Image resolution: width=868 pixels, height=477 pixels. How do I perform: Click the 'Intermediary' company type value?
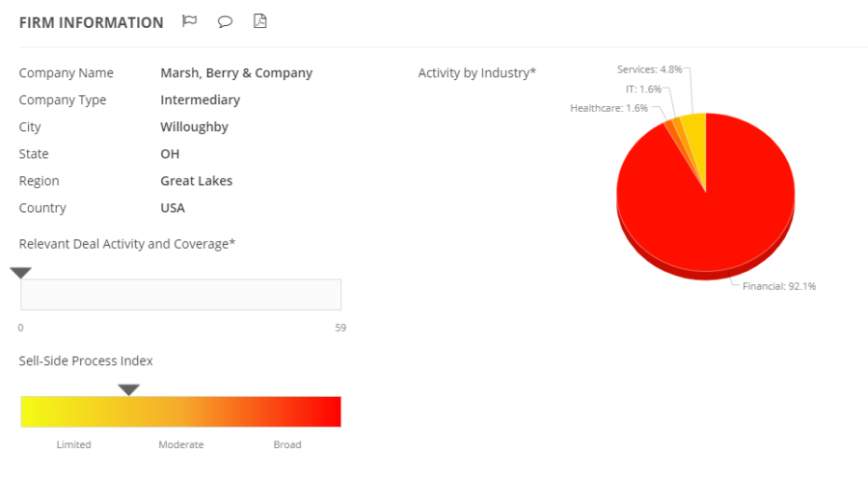[x=201, y=100]
